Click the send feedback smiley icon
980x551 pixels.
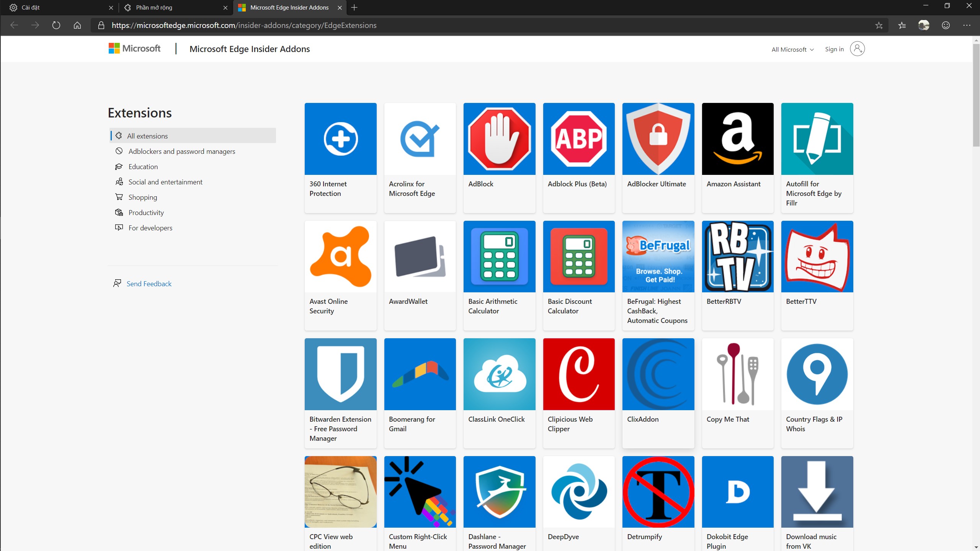[946, 25]
